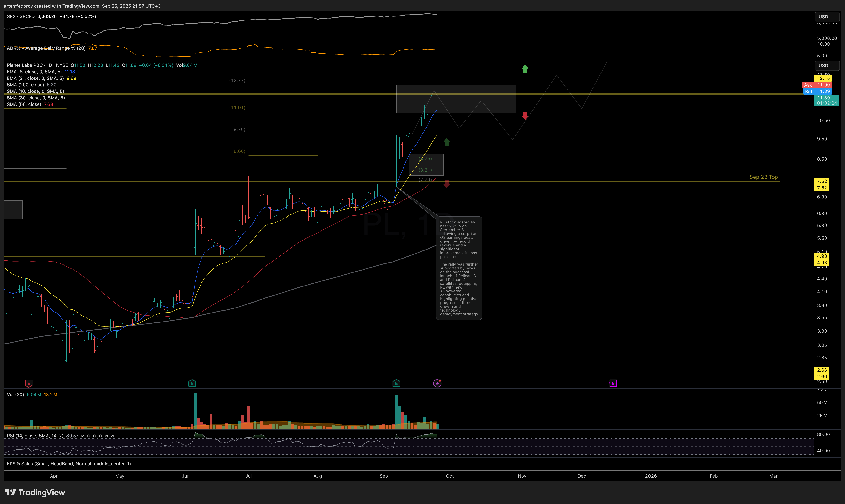Click the (9.76) level label
This screenshot has height=504, width=845.
[238, 129]
